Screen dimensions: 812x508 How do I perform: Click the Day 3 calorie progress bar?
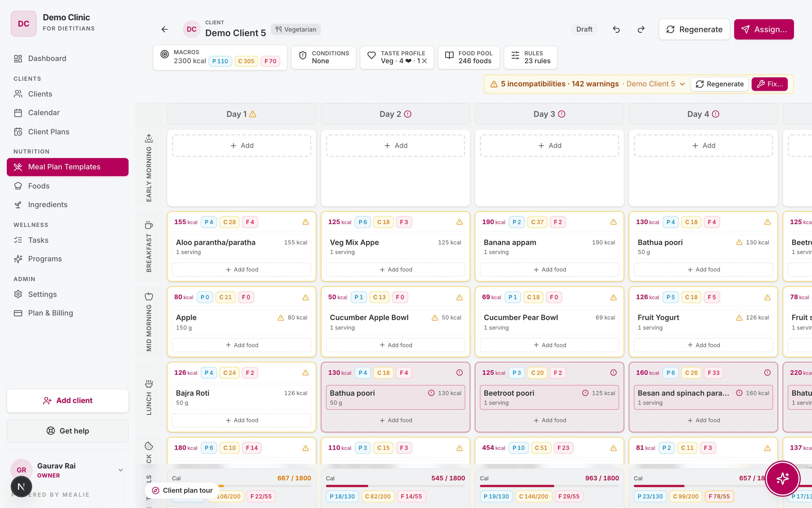coord(549,486)
